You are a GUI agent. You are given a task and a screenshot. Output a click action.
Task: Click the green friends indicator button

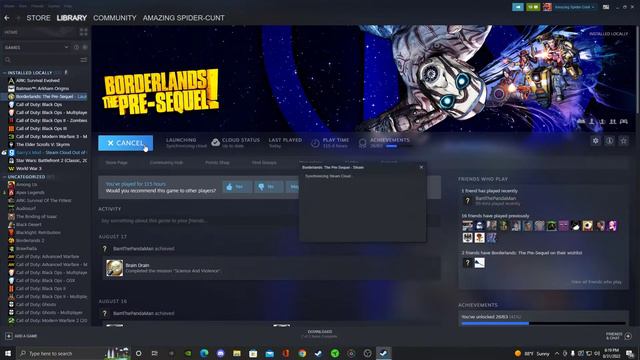pyautogui.click(x=533, y=7)
